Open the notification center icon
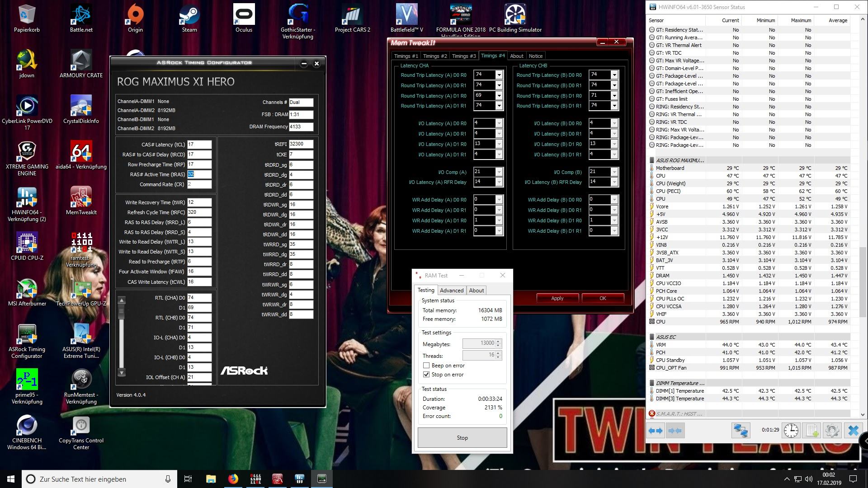Image resolution: width=868 pixels, height=488 pixels. click(x=853, y=479)
